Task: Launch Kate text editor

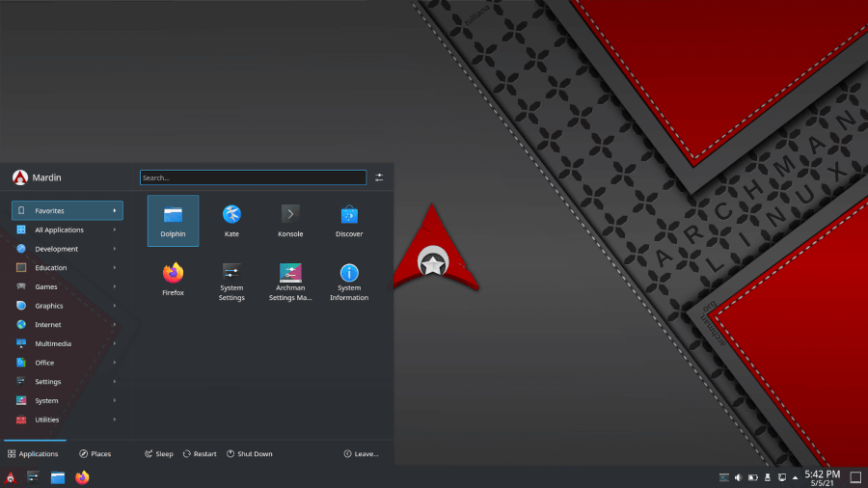Action: [x=231, y=221]
